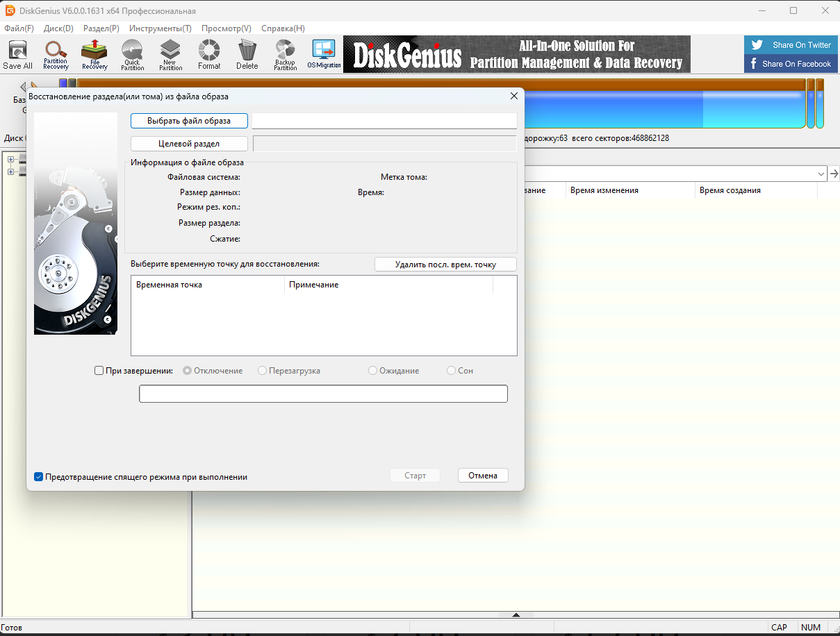Viewport: 840px width, 636px height.
Task: Click the всего секторов:468862128 text
Action: (620, 138)
